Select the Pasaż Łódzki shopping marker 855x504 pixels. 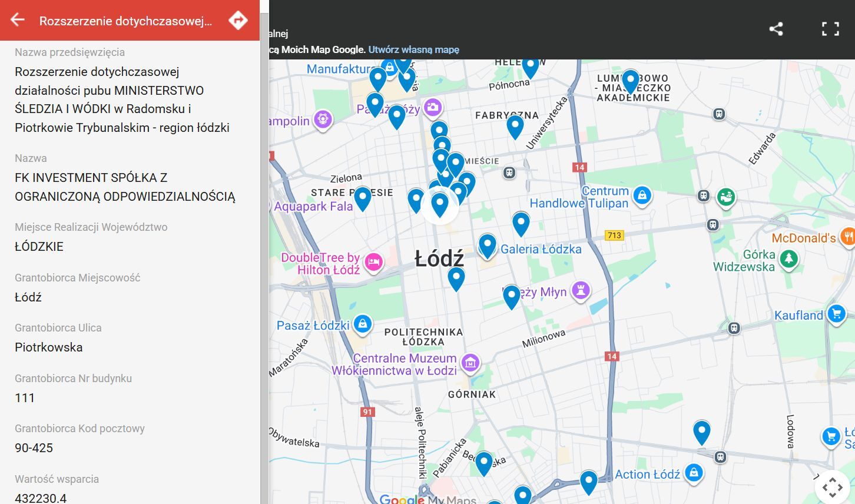[363, 323]
